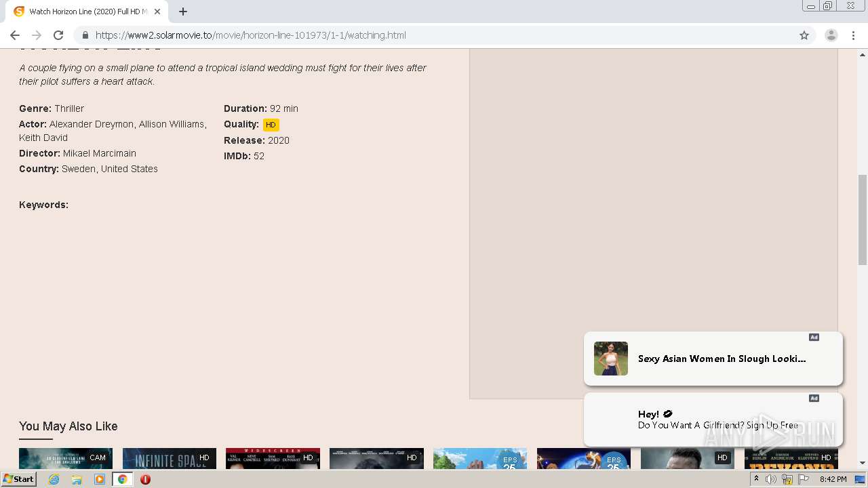
Task: Open the United States country link
Action: [x=130, y=169]
